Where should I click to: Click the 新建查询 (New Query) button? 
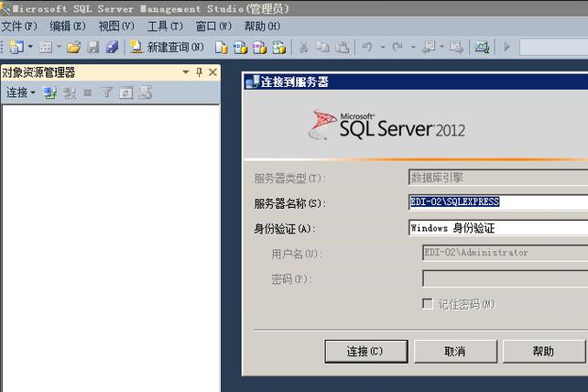[x=167, y=48]
